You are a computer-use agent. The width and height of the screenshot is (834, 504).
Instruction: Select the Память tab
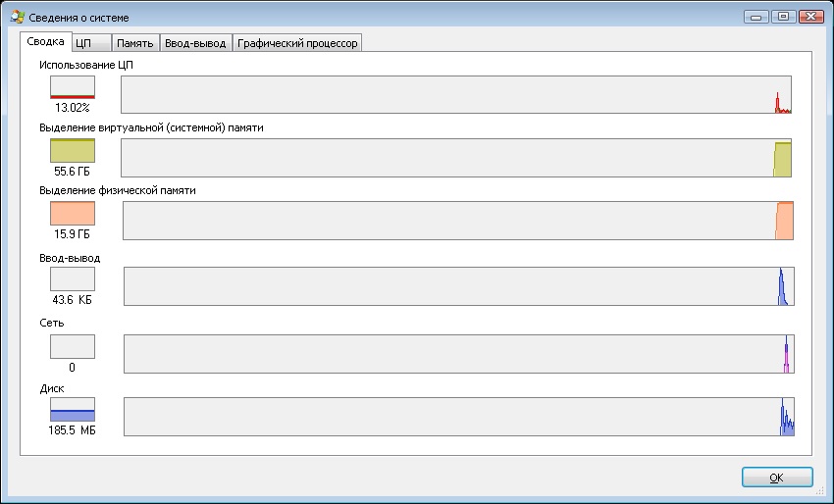134,43
